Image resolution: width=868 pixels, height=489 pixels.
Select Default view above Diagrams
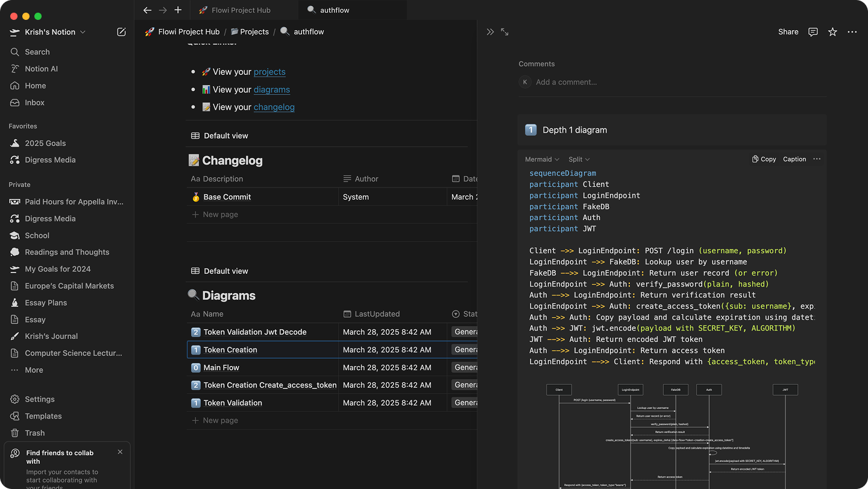pyautogui.click(x=219, y=271)
